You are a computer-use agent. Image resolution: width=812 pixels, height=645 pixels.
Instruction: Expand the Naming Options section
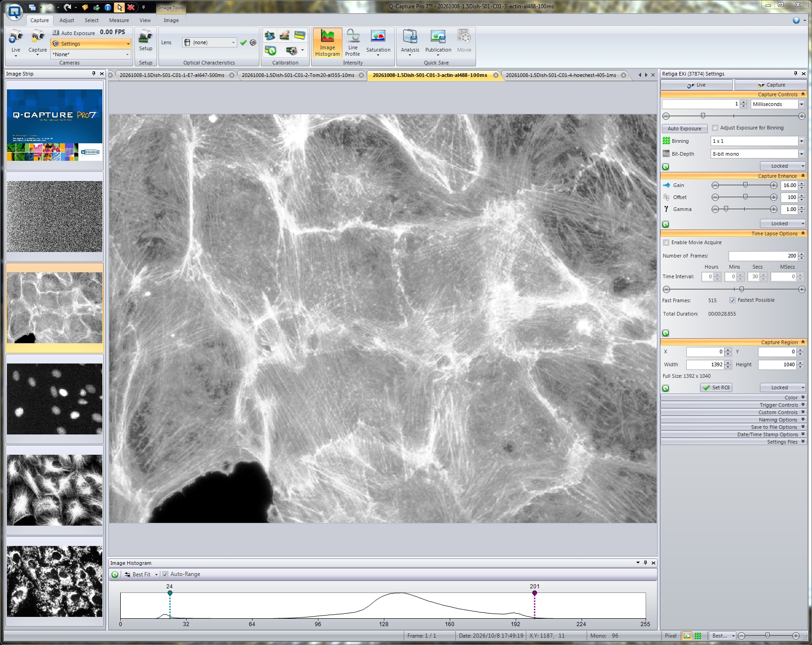[733, 420]
